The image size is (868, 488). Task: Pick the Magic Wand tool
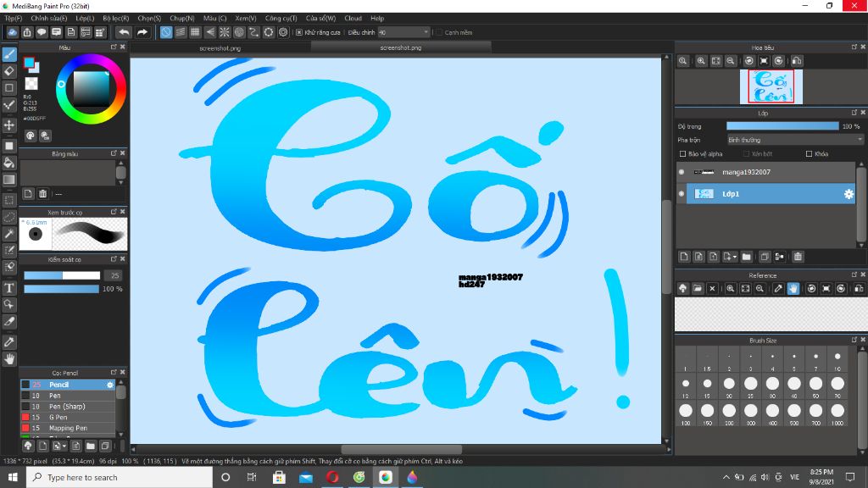tap(8, 234)
